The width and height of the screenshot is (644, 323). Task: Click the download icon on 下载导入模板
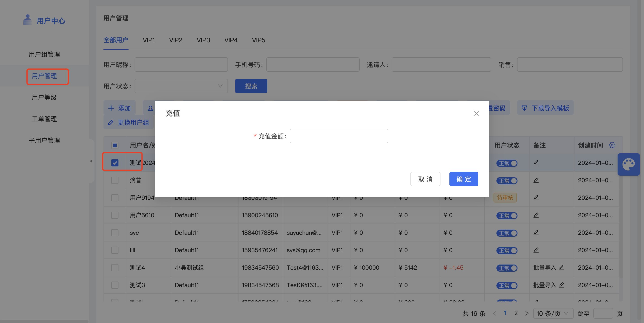click(x=524, y=108)
